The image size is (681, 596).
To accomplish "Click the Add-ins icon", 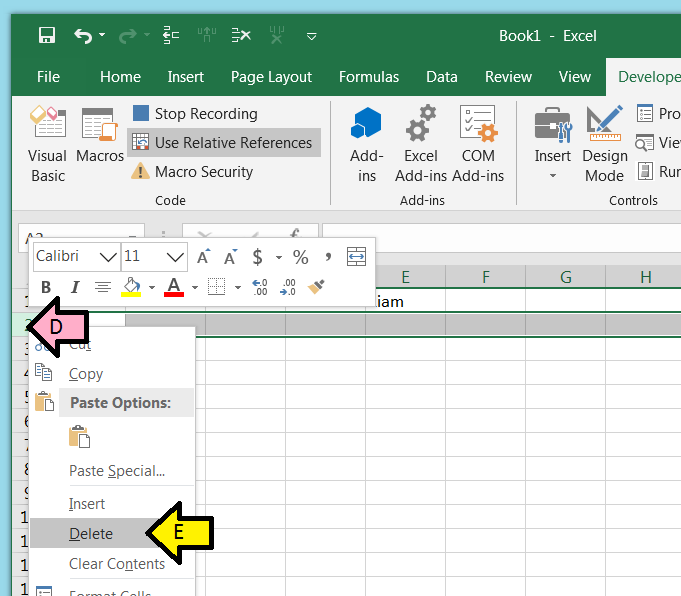I will tap(367, 145).
